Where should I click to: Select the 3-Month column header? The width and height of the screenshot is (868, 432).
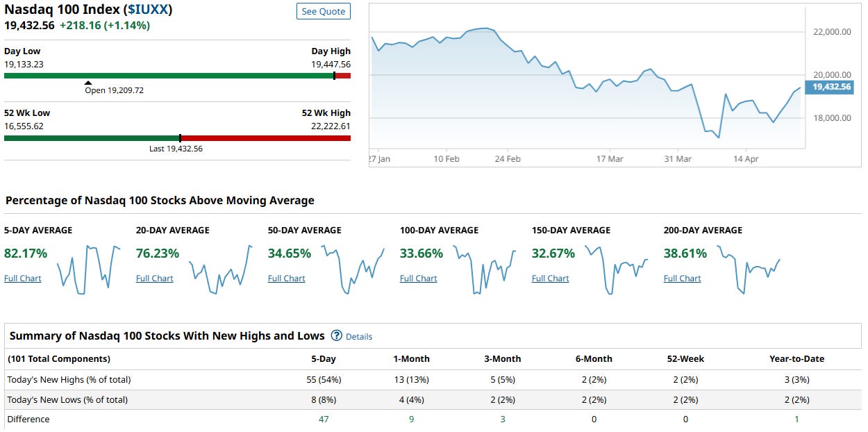(x=503, y=359)
